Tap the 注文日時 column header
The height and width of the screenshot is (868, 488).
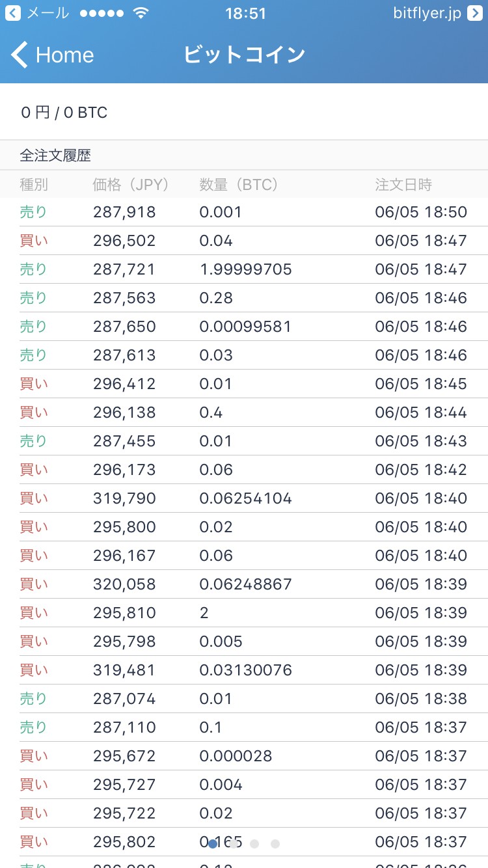click(x=403, y=185)
